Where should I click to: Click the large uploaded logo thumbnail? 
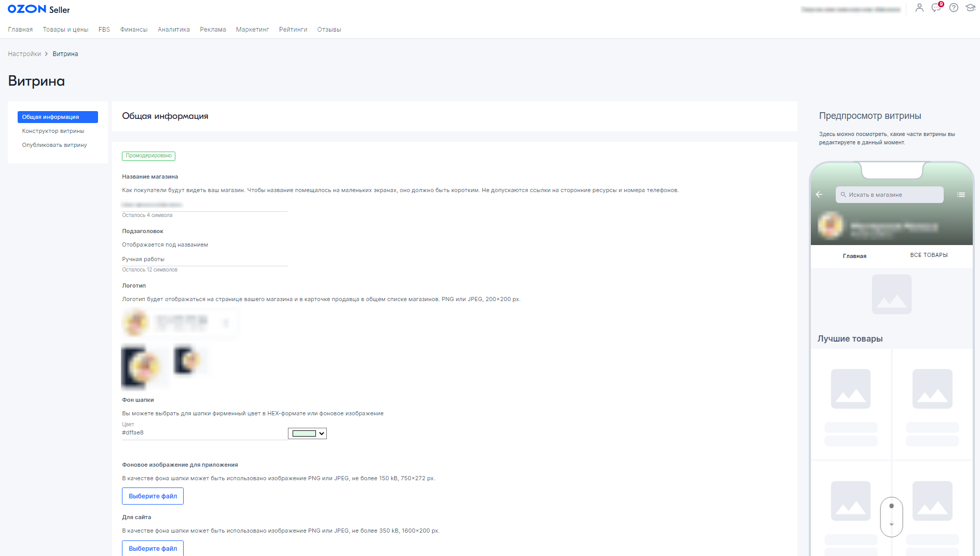pyautogui.click(x=144, y=367)
